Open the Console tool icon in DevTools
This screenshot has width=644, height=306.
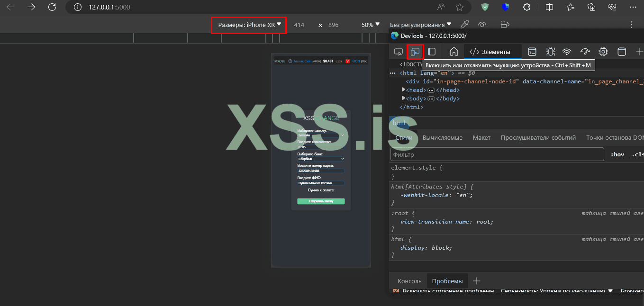pos(532,52)
